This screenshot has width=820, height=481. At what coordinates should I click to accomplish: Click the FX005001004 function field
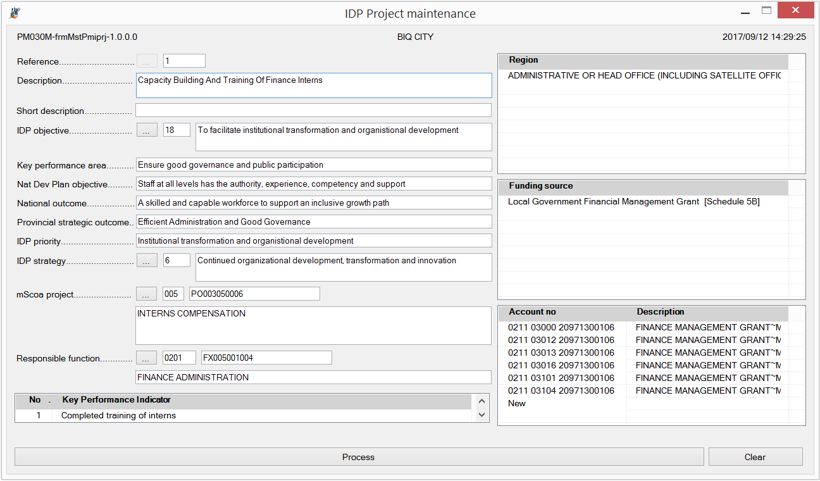click(x=266, y=358)
